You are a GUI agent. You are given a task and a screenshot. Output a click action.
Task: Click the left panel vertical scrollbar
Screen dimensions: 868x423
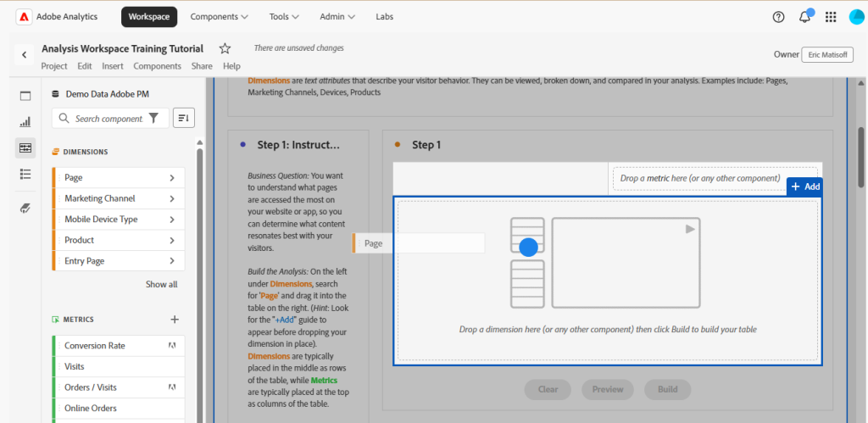[x=200, y=254]
